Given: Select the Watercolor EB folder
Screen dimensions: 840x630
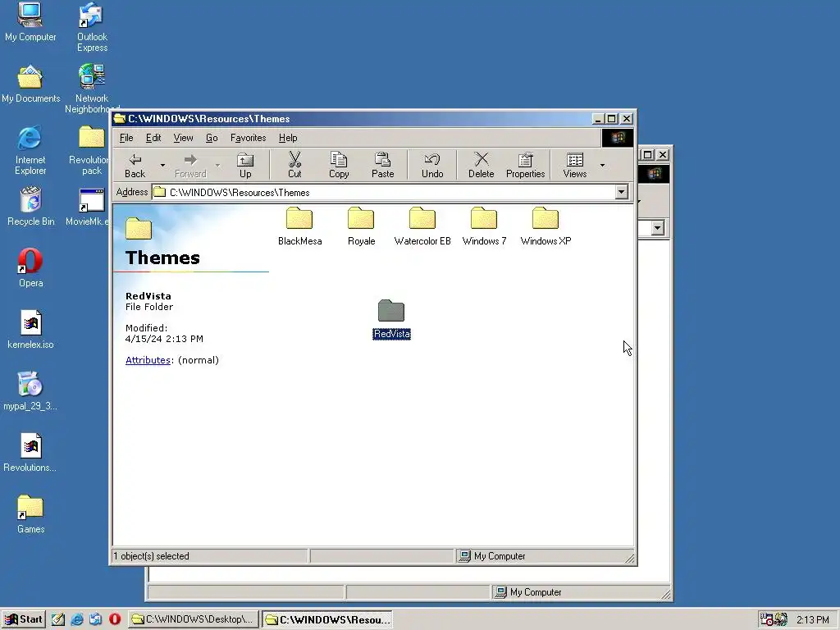Looking at the screenshot, I should coord(422,226).
